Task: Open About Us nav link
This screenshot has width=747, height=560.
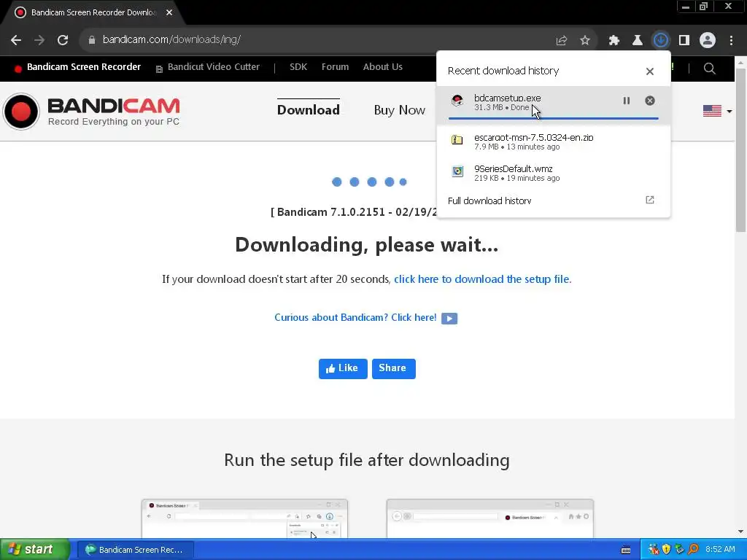Action: click(382, 67)
